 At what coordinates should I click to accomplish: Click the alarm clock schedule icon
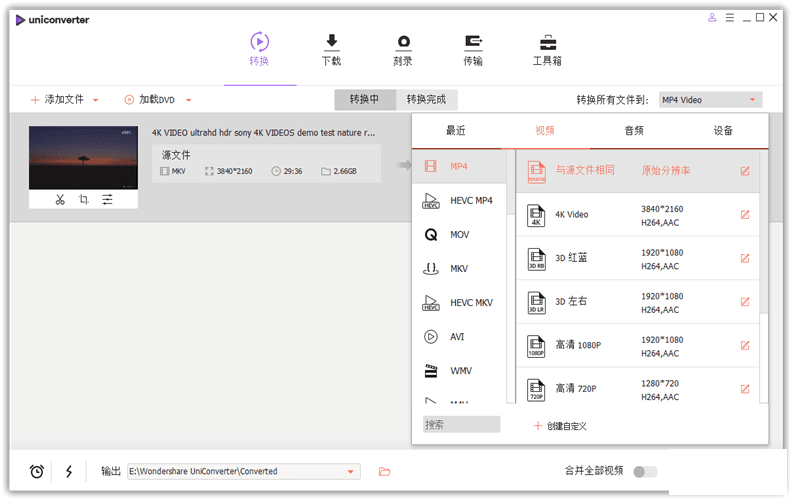tap(37, 472)
